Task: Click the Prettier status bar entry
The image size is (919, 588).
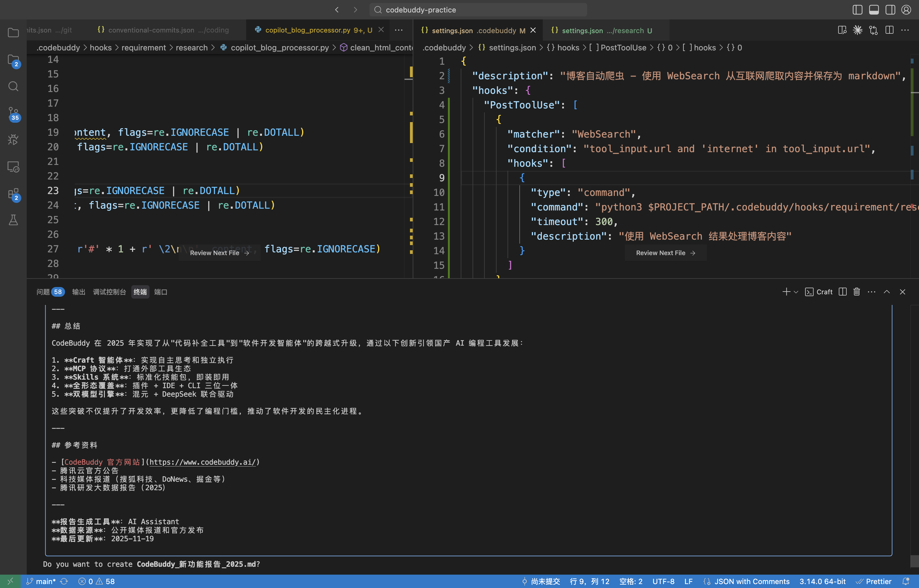Action: (x=873, y=581)
